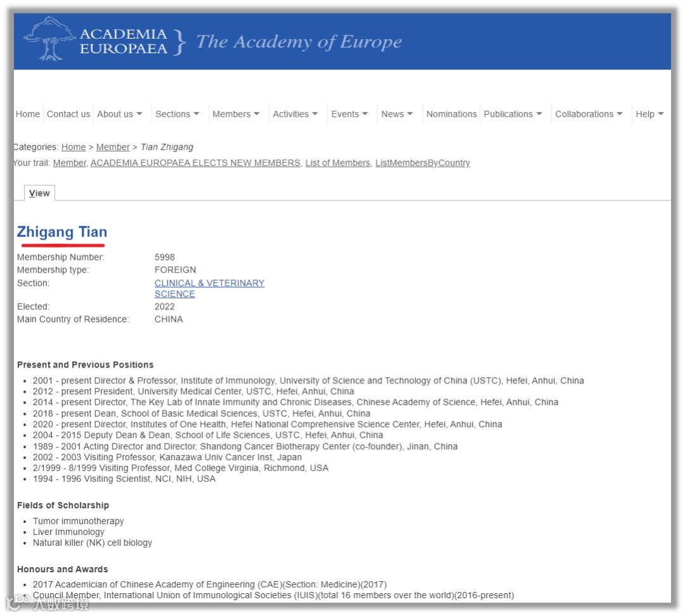The image size is (685, 616).
Task: Expand the Collaborations dropdown menu
Action: 589,114
